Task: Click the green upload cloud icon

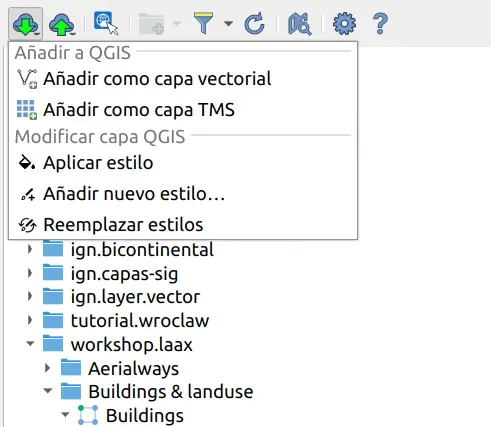Action: point(62,24)
